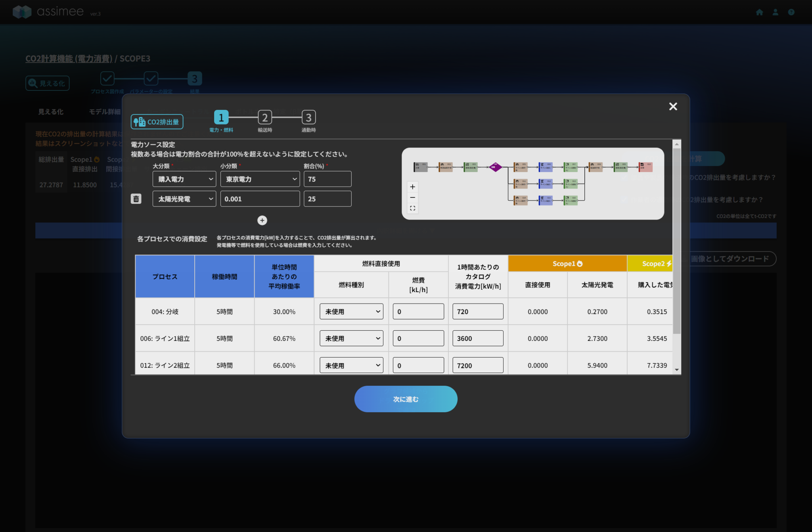Image resolution: width=812 pixels, height=532 pixels.
Task: Zoom out on the process diagram
Action: [412, 197]
